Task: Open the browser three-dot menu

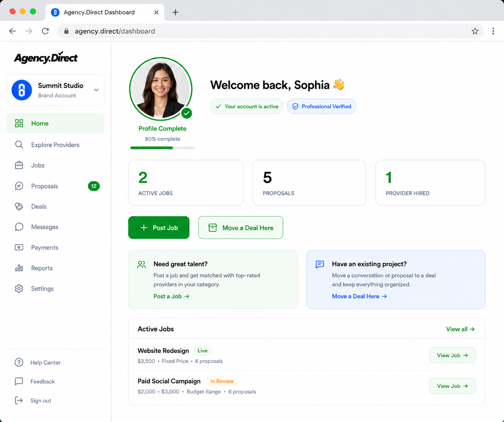Action: 493,31
